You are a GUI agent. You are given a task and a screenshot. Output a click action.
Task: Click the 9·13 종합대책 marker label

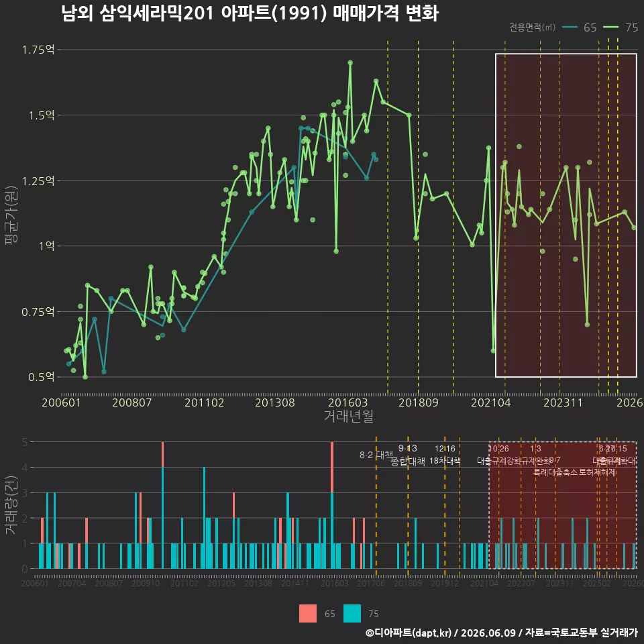[407, 455]
